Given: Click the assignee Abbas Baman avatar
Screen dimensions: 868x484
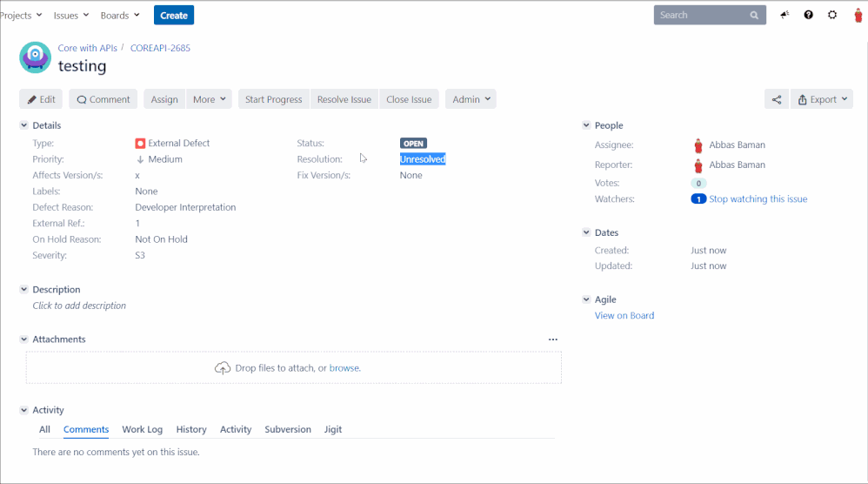Looking at the screenshot, I should 698,145.
